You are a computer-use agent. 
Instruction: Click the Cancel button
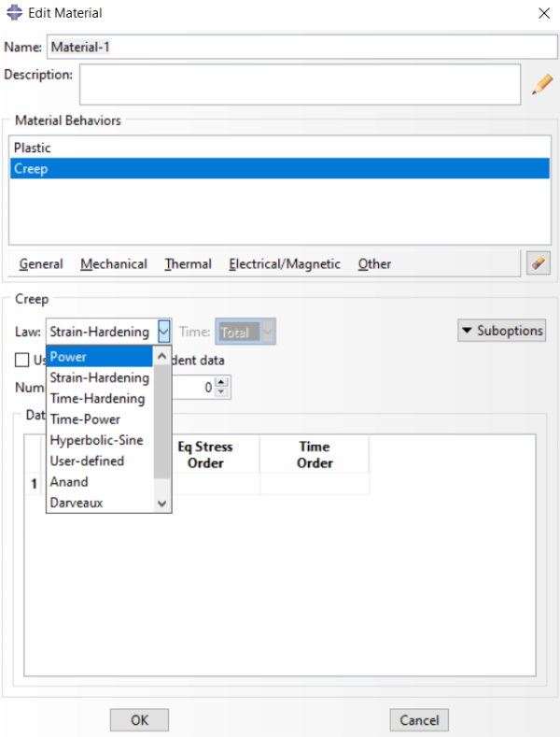click(419, 720)
